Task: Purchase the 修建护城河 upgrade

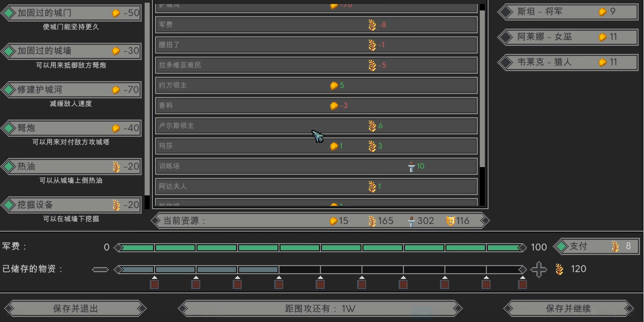Action: pos(71,90)
